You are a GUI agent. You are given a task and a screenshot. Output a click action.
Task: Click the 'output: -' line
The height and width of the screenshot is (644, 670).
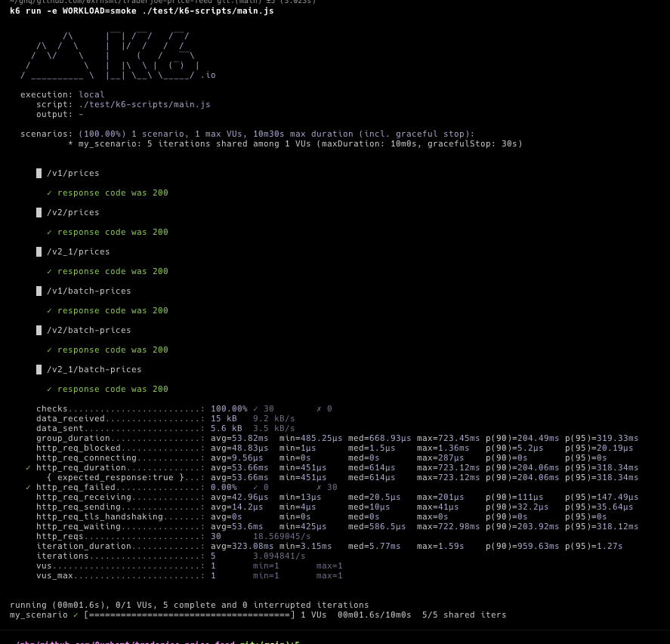coord(60,115)
